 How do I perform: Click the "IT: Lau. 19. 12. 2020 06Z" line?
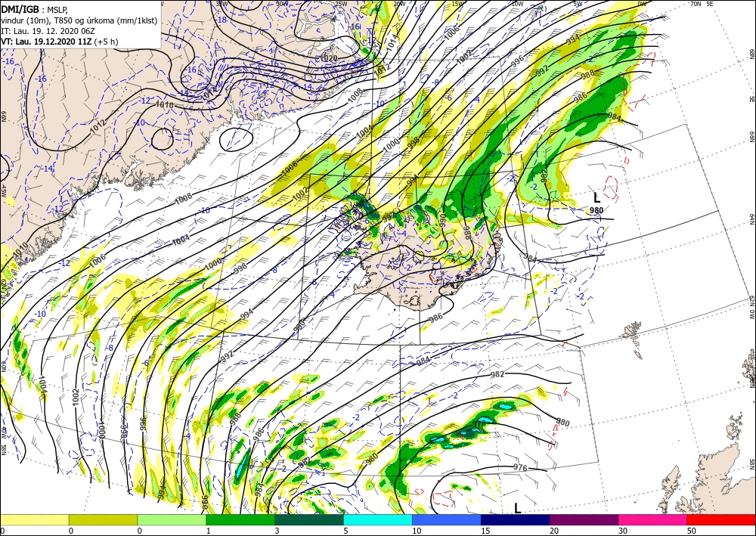[x=48, y=31]
